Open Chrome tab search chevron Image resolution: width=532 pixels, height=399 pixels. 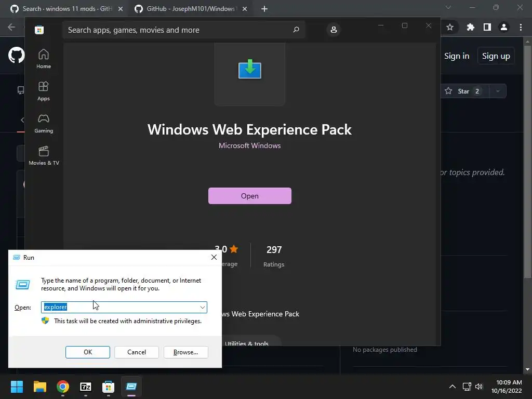(448, 7)
